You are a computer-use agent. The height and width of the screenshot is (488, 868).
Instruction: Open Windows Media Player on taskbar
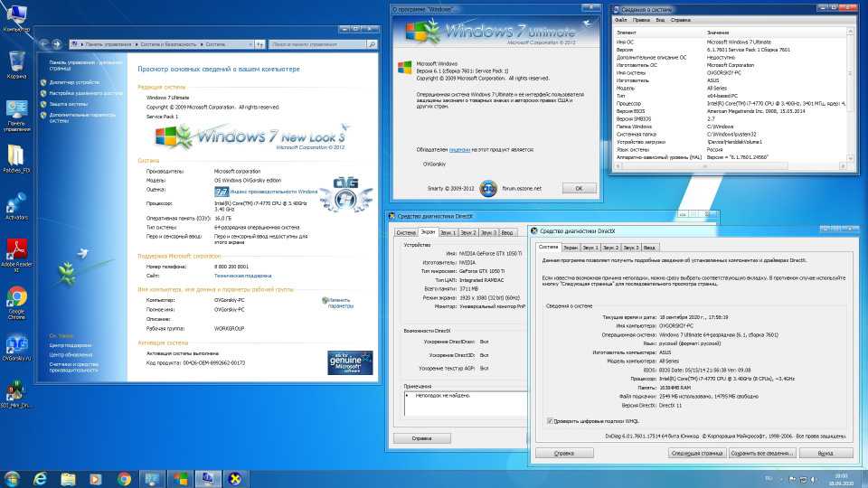tap(96, 479)
